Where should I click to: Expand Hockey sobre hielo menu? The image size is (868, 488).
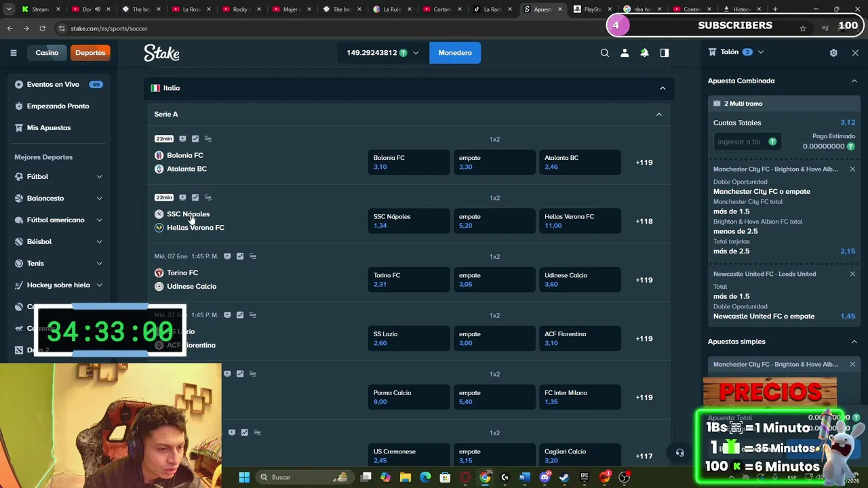coord(100,285)
